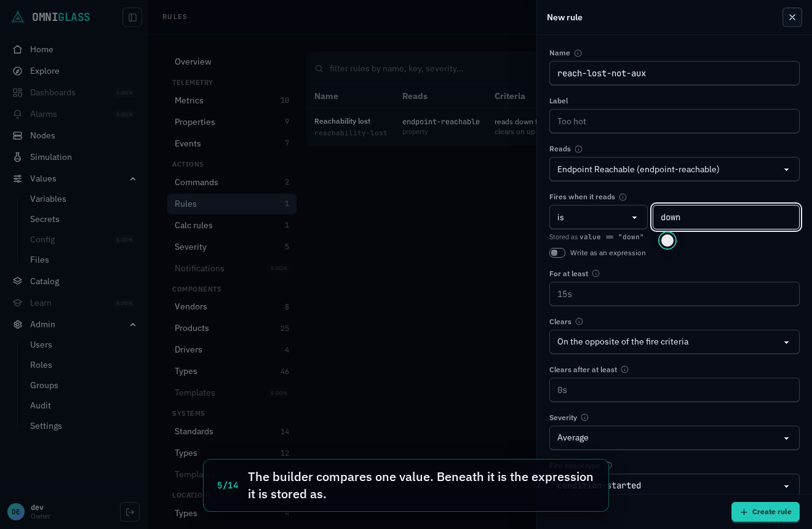Click the Values sliders icon
The width and height of the screenshot is (812, 529).
pos(18,178)
